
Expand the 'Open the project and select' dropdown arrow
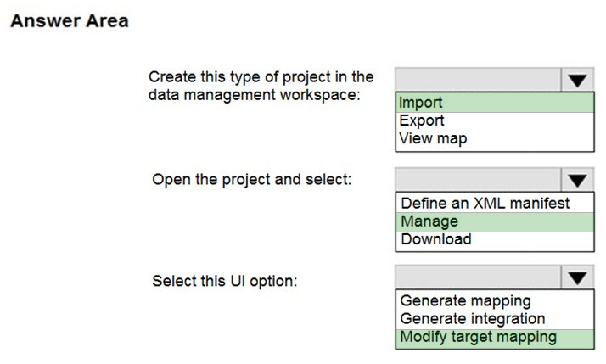coord(577,180)
